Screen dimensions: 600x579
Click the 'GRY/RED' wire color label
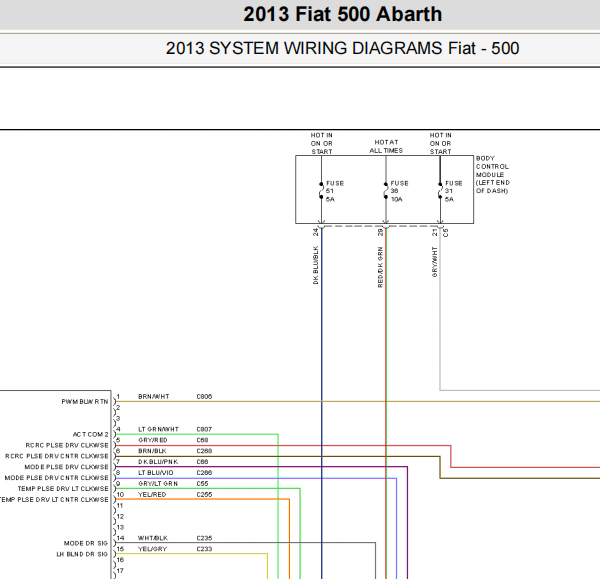click(x=153, y=440)
